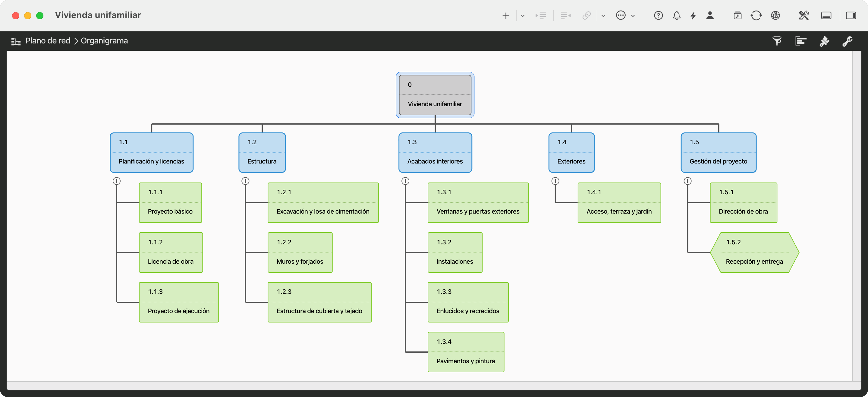Open the paintbrush style icon
868x397 pixels.
coord(824,41)
